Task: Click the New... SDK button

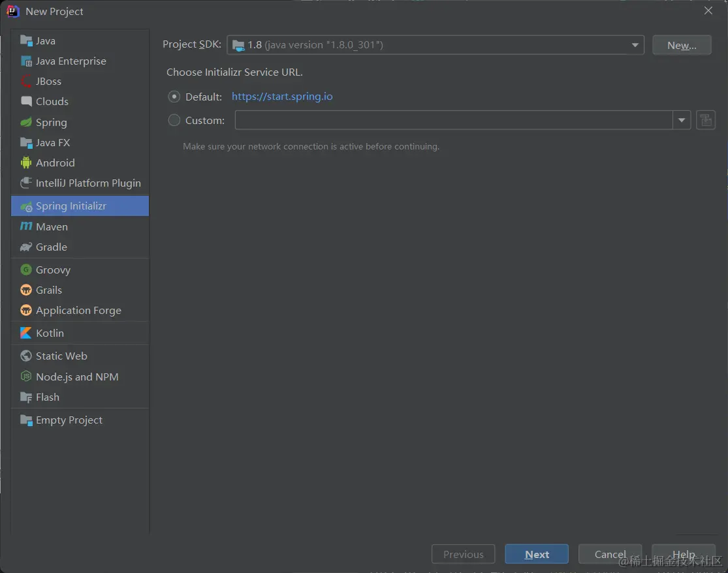Action: [682, 45]
